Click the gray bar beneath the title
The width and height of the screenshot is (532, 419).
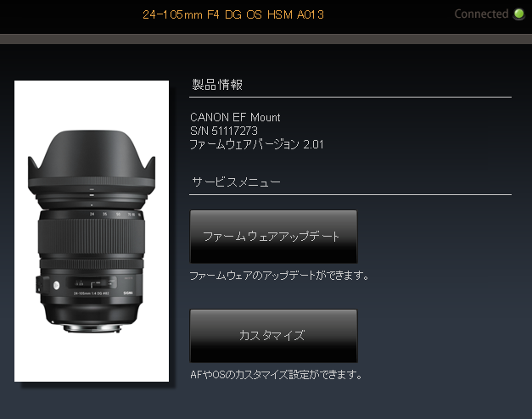point(266,39)
